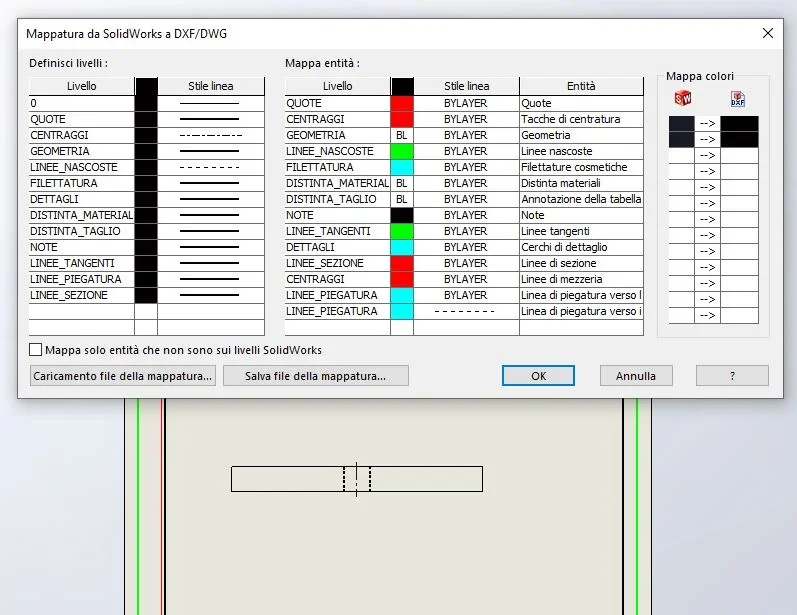Click black color swatch for layer 0

point(146,103)
